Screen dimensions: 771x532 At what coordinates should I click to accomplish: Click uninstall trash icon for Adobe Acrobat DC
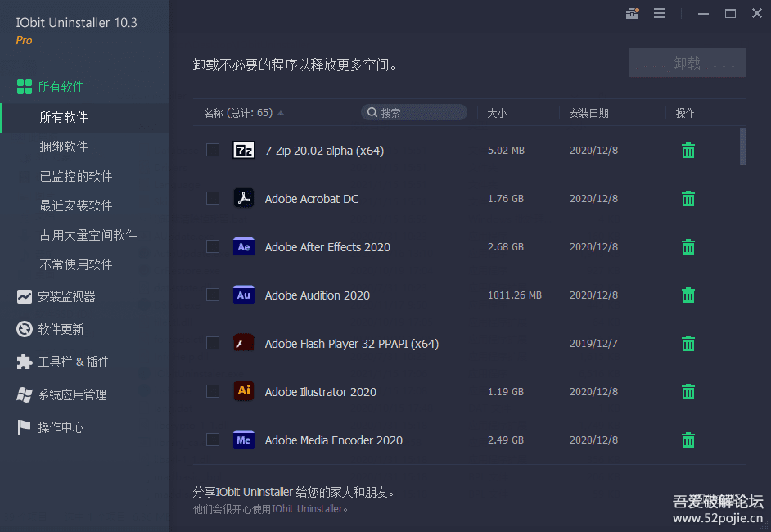(688, 199)
